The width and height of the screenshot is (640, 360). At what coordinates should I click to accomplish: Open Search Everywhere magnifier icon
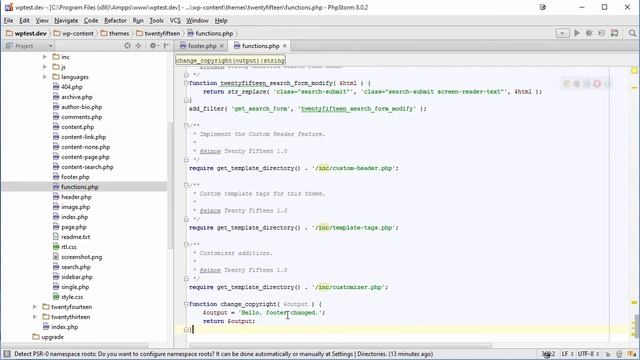[x=632, y=33]
